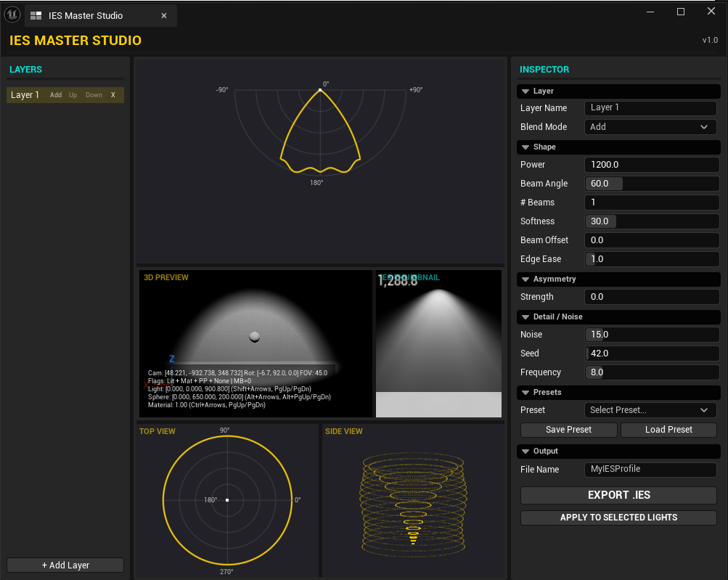Click the Top View center point
The height and width of the screenshot is (580, 728).
coord(227,500)
